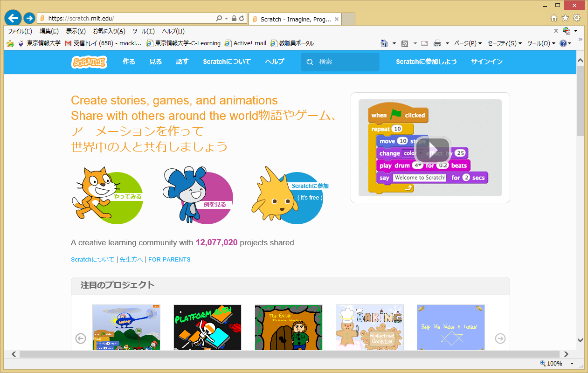
Task: Click the blue Help question mark icon
Action: (563, 43)
